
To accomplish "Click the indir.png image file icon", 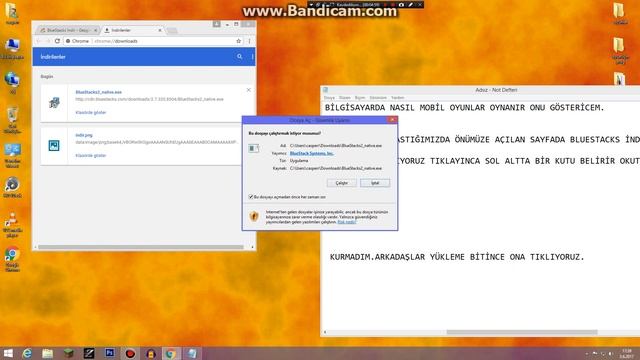I will point(54,145).
